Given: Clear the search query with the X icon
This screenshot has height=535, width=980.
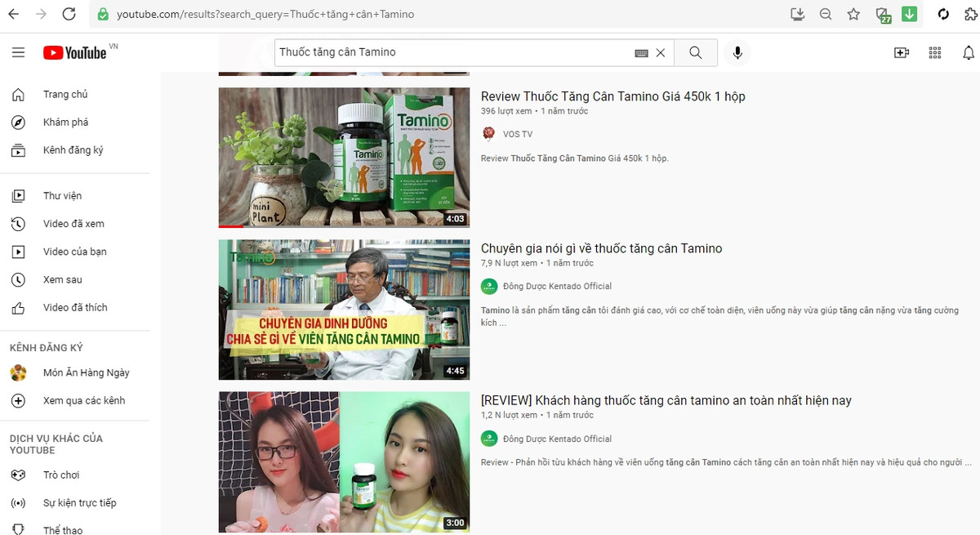Looking at the screenshot, I should point(660,52).
